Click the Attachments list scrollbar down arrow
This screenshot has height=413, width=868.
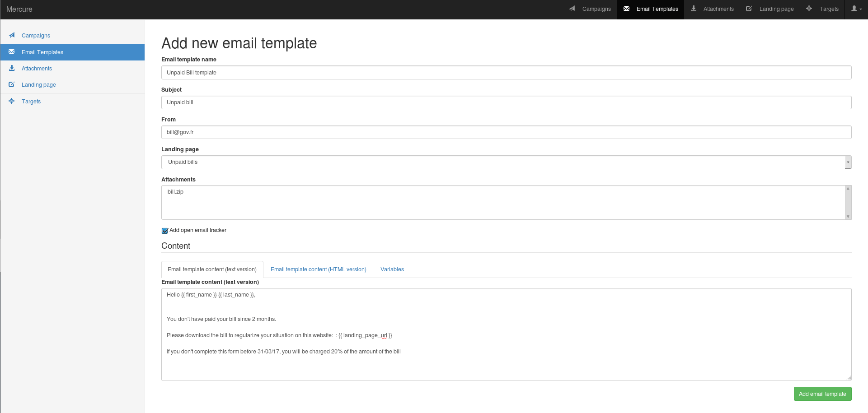[x=848, y=217]
